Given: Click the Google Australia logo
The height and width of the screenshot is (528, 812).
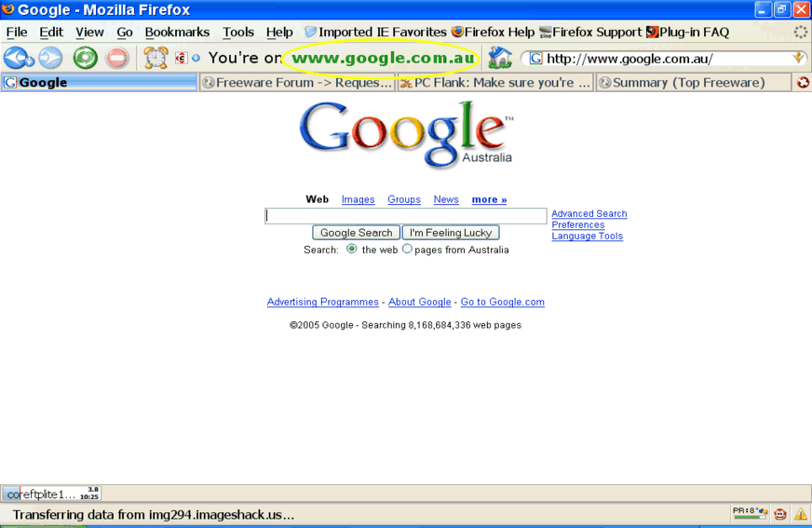Looking at the screenshot, I should point(406,134).
